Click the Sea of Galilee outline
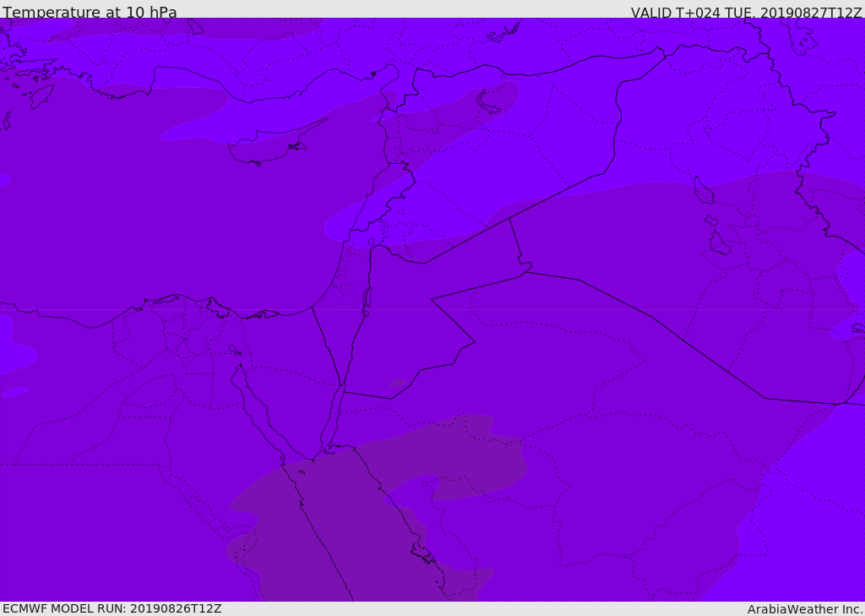 point(372,243)
